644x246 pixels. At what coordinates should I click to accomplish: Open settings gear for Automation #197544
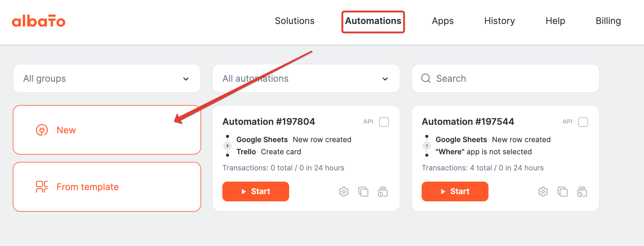point(543,192)
